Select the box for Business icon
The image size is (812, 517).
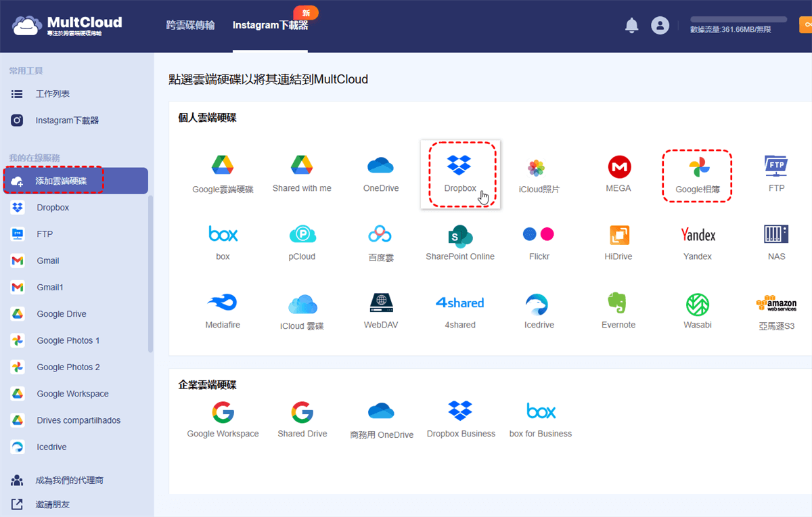click(541, 411)
